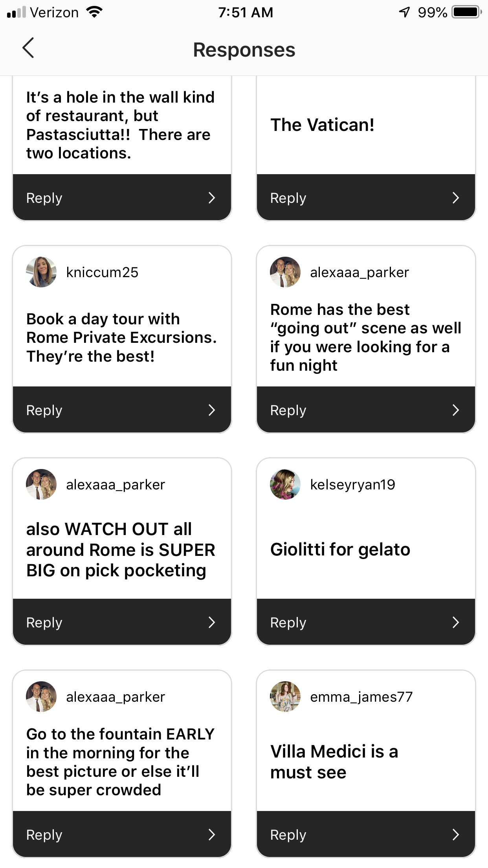Tap the chevron on the Villa Medici response
This screenshot has width=488, height=868.
[x=455, y=835]
